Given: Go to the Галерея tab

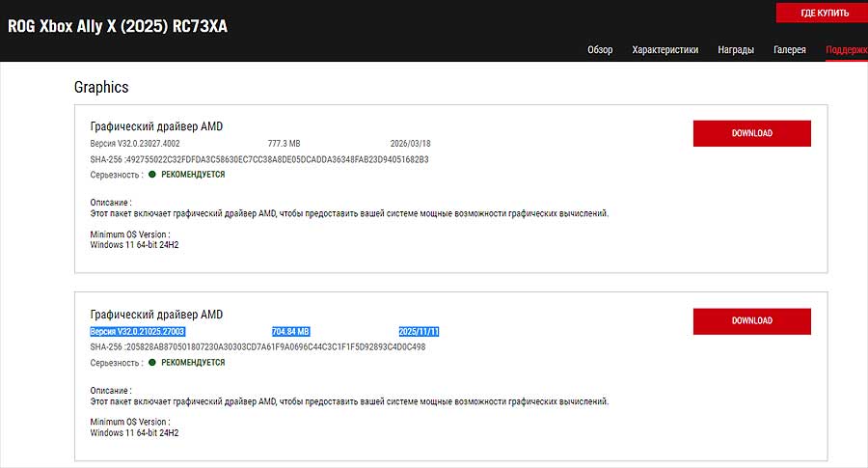Looking at the screenshot, I should pos(789,50).
